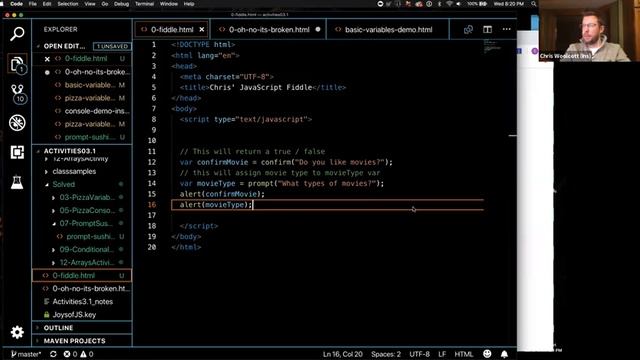The width and height of the screenshot is (640, 360).
Task: Open the Terminal menu
Action: (144, 4)
